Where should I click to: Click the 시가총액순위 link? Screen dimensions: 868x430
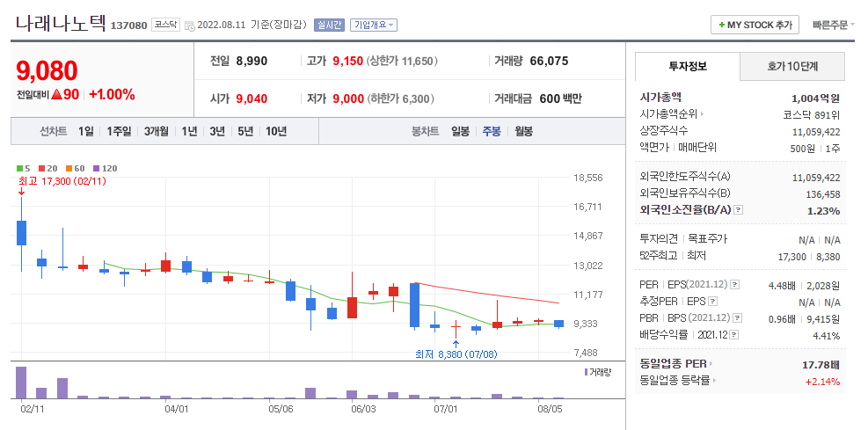(668, 114)
